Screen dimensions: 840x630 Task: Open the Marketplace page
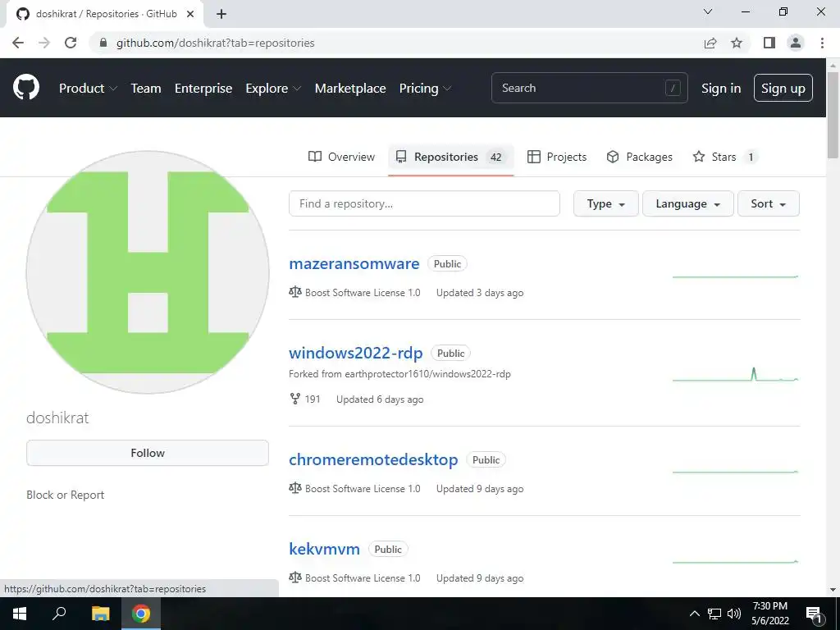[350, 88]
